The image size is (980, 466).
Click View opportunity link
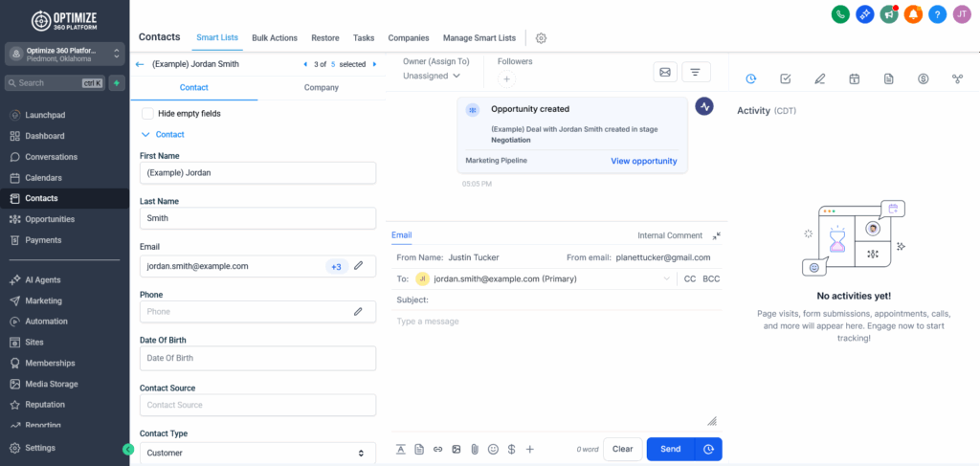pos(644,161)
